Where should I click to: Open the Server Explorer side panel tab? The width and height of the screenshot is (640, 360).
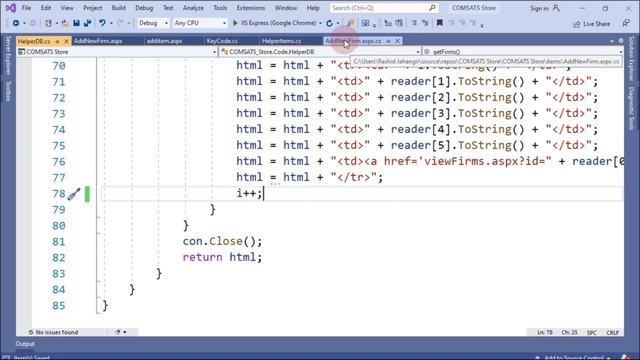click(x=8, y=56)
